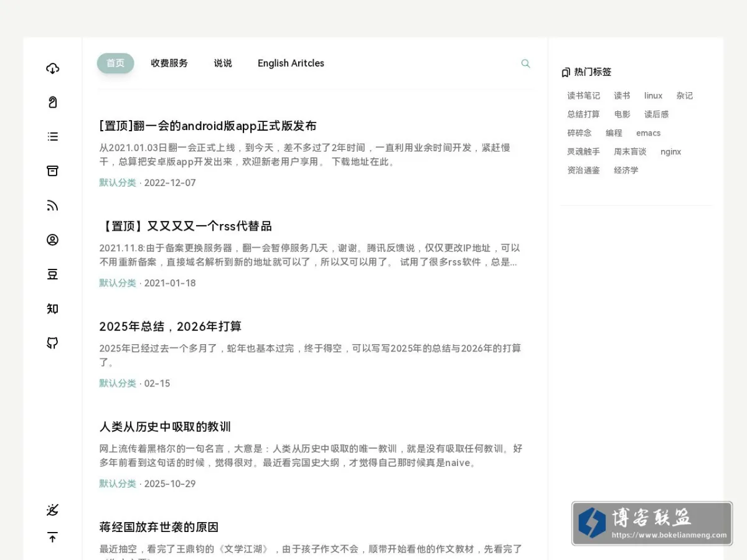Click the back-to-top arrow icon
747x560 pixels.
(x=52, y=538)
